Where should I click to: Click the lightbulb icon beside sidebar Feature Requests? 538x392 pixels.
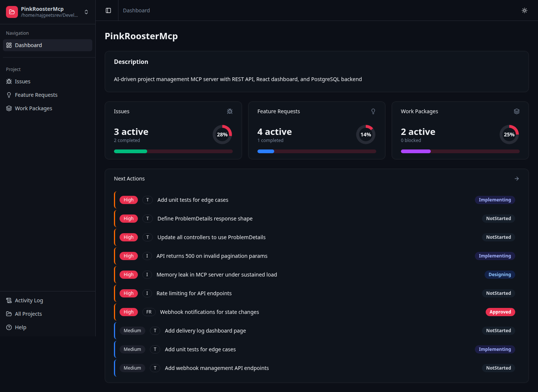point(9,95)
